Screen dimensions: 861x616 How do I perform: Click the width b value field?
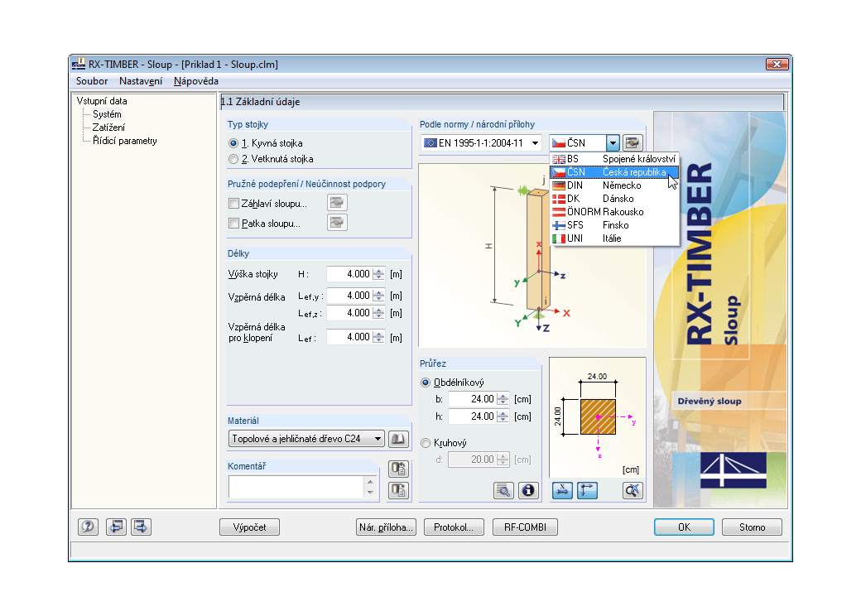[x=473, y=399]
